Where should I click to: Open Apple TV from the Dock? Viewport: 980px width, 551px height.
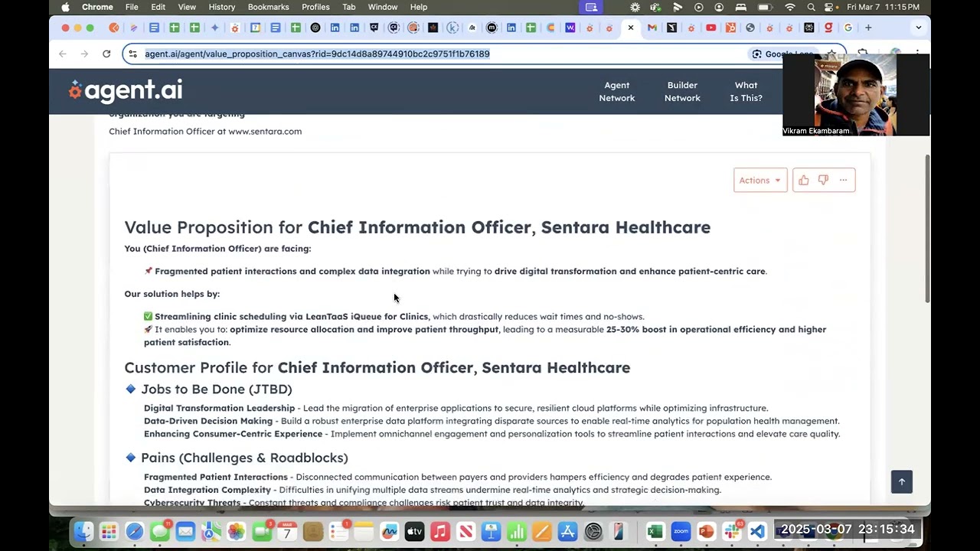[x=414, y=531]
